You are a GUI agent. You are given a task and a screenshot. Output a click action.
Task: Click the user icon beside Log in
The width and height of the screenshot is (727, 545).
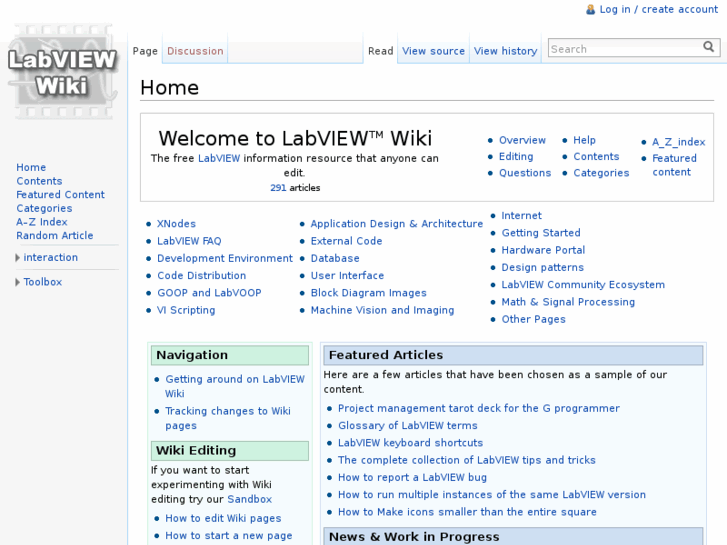tap(590, 9)
